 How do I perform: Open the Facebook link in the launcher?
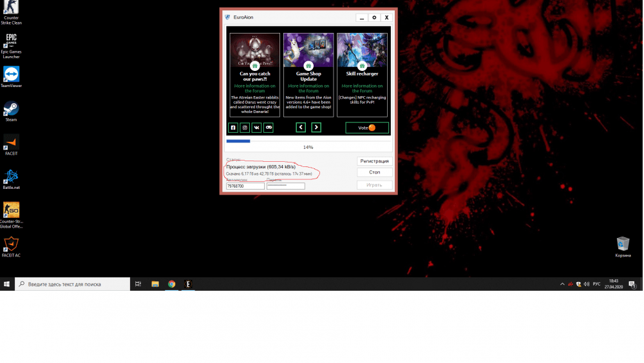(x=233, y=128)
